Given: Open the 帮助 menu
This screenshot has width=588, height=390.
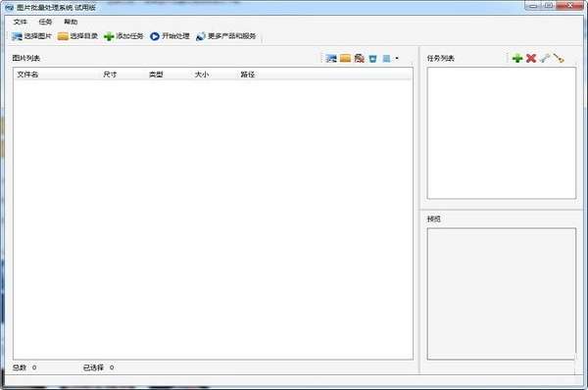Looking at the screenshot, I should (x=71, y=22).
